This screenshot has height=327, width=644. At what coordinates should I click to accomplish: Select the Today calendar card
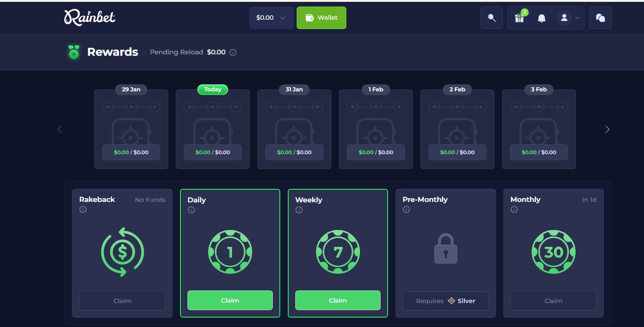coord(212,129)
